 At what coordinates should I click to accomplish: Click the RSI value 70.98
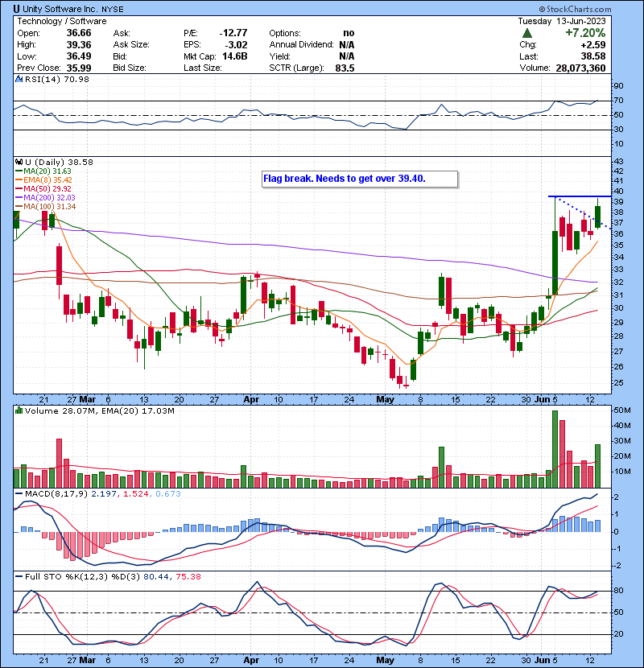76,79
